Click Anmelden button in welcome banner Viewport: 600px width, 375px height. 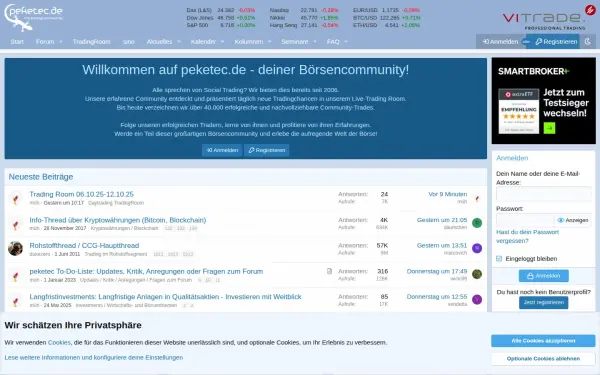pos(222,150)
